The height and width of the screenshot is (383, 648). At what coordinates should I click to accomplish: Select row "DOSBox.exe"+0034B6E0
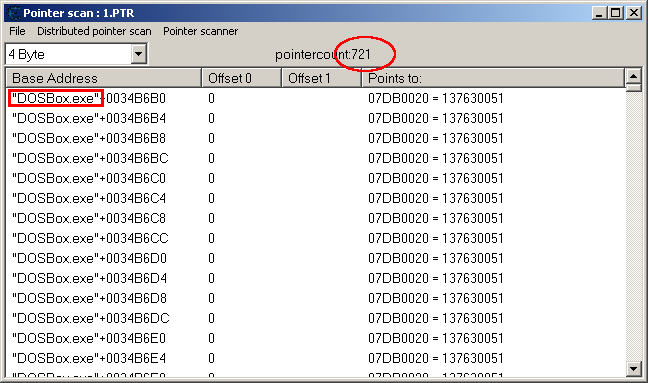315,338
